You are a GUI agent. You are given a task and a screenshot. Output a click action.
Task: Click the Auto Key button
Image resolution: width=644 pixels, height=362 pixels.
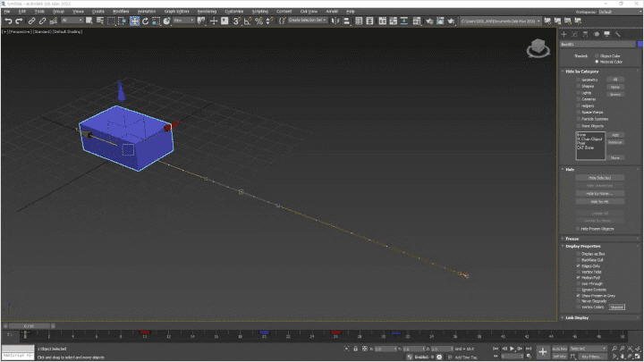tap(559, 349)
